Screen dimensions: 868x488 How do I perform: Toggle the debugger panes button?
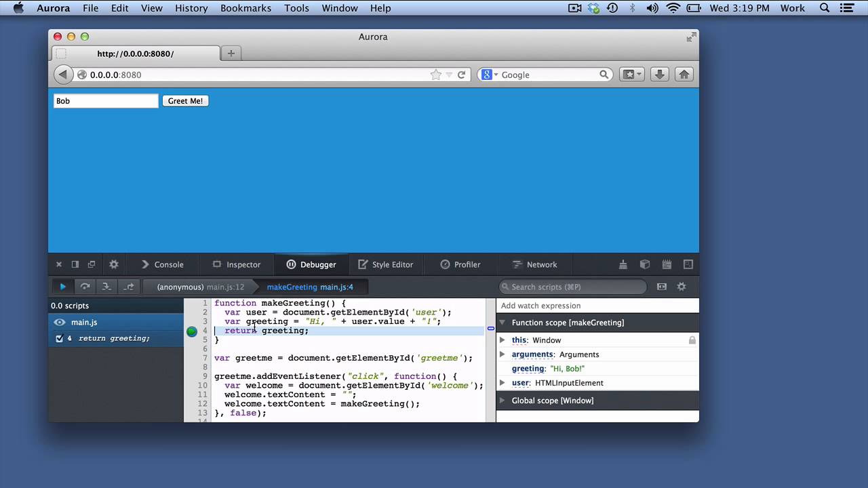(x=662, y=287)
